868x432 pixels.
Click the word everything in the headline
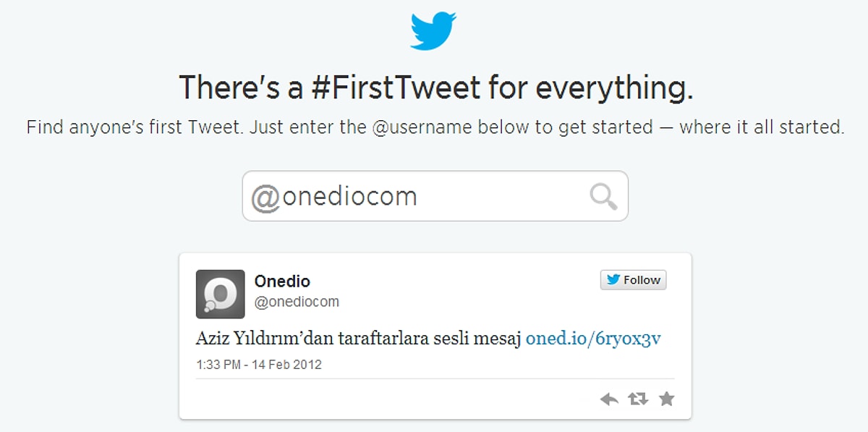(x=615, y=88)
